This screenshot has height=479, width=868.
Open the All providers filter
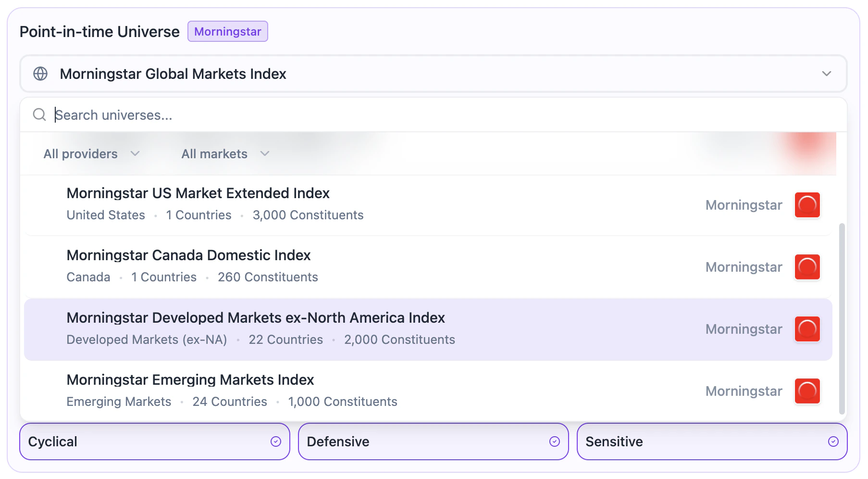click(91, 154)
